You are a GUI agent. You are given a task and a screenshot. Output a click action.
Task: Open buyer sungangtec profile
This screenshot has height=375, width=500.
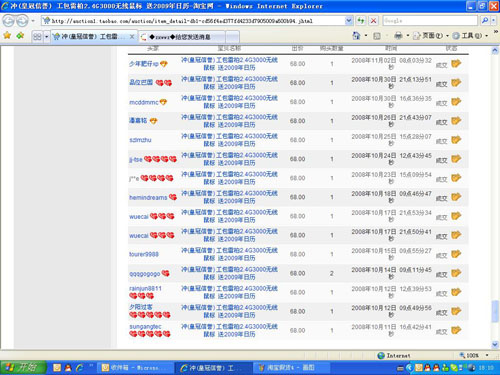(145, 326)
